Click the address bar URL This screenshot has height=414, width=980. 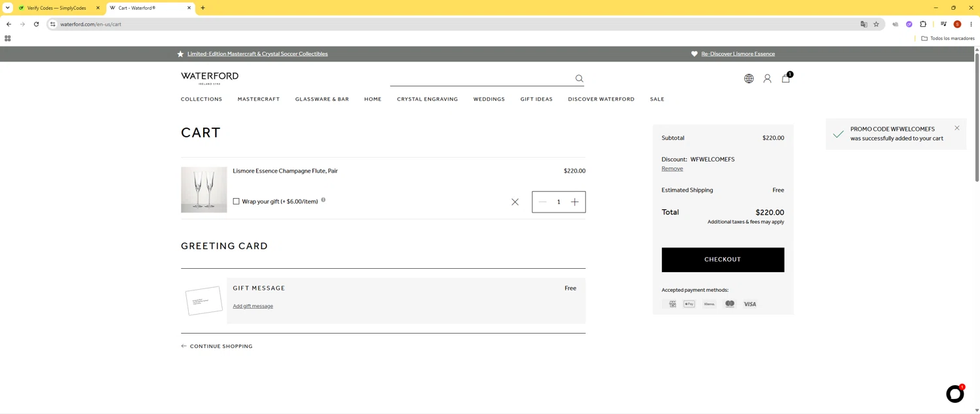(91, 24)
